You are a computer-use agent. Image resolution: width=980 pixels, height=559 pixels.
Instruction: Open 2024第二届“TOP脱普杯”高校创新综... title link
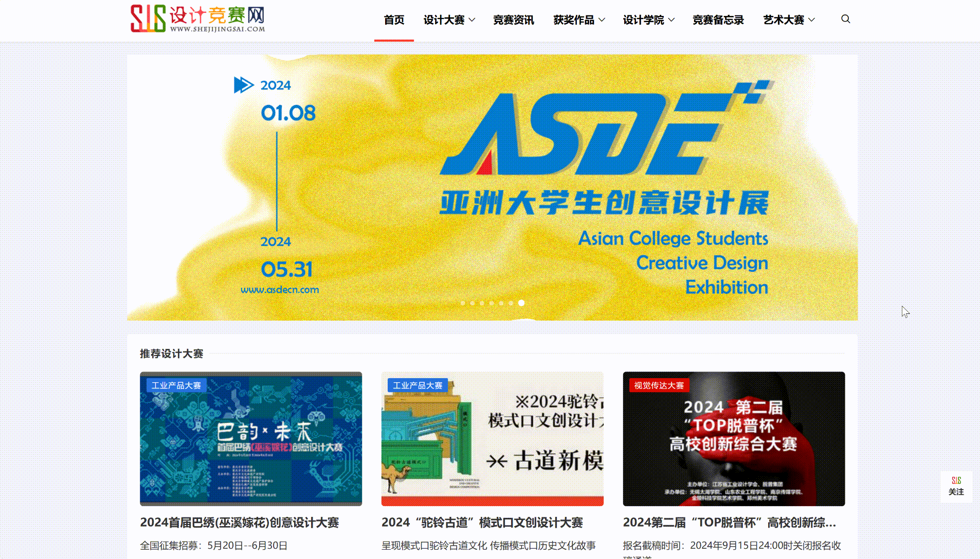point(729,523)
